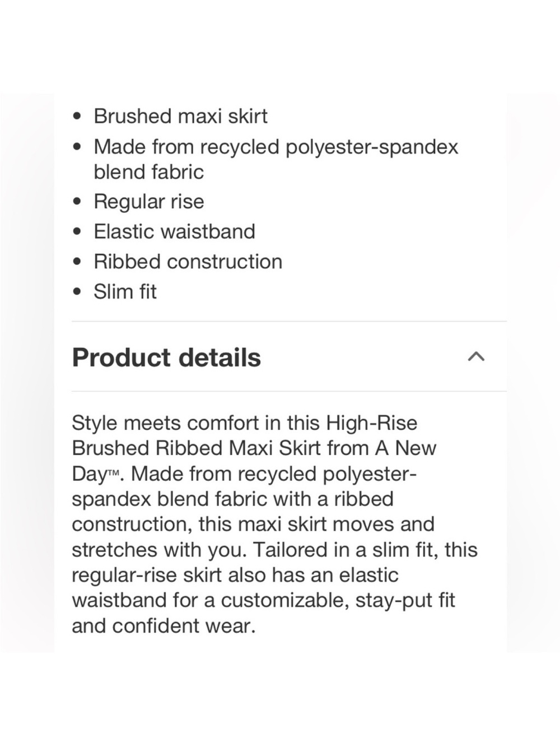
Task: Click the Product details section header
Action: tap(166, 357)
